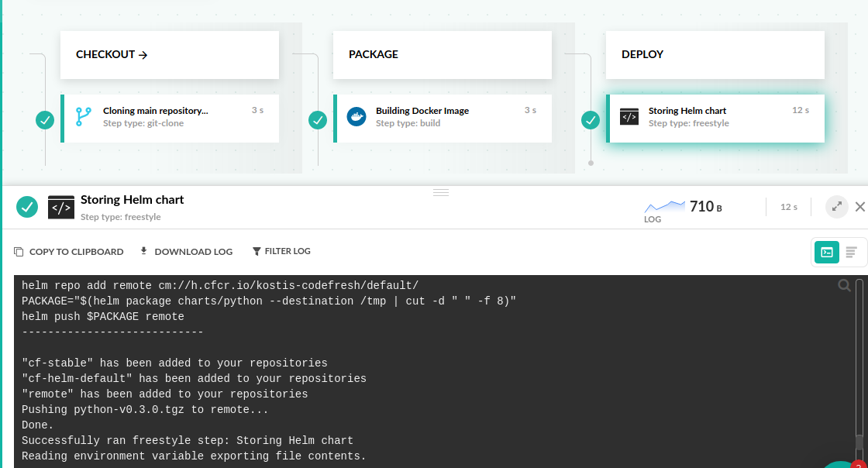The height and width of the screenshot is (468, 868).
Task: Switch to terminal log view
Action: pos(827,252)
